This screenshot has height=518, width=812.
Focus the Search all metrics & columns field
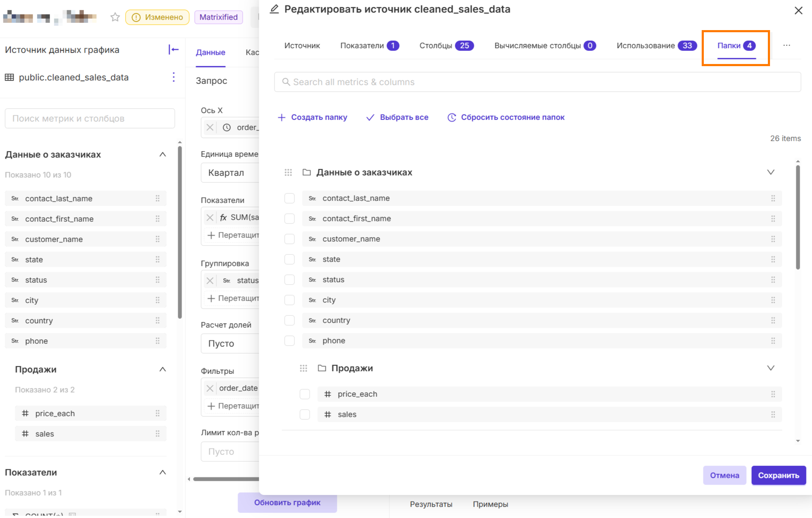pyautogui.click(x=538, y=82)
